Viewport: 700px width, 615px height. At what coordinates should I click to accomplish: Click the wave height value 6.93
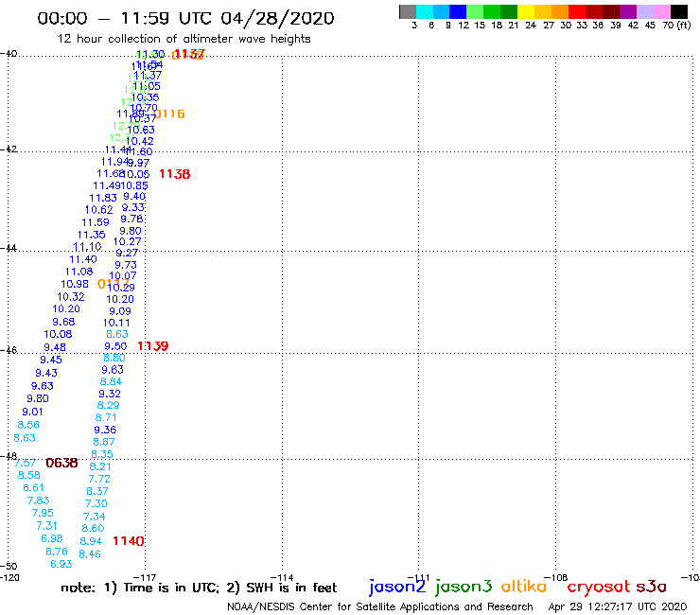click(61, 564)
